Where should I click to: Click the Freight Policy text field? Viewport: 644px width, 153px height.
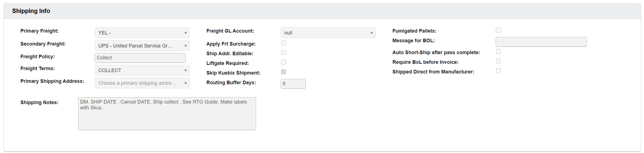tap(140, 58)
